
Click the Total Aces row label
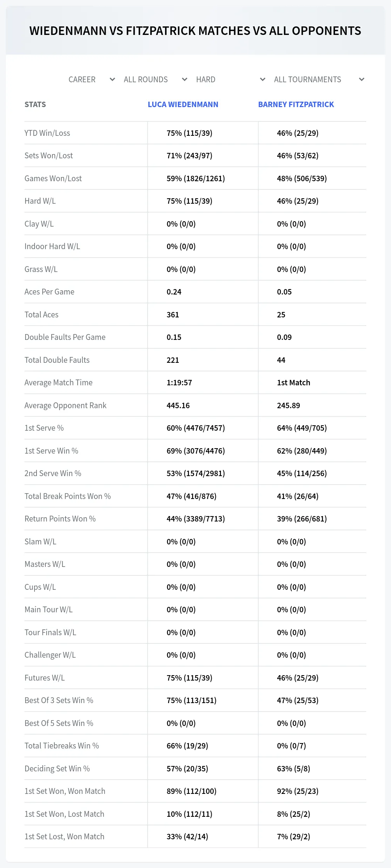click(x=42, y=315)
